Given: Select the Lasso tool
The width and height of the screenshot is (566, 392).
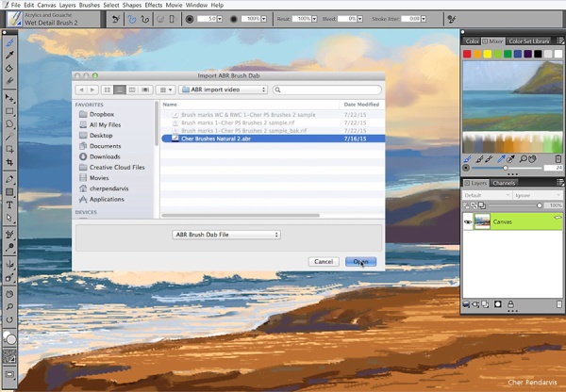Looking at the screenshot, I should (x=9, y=124).
